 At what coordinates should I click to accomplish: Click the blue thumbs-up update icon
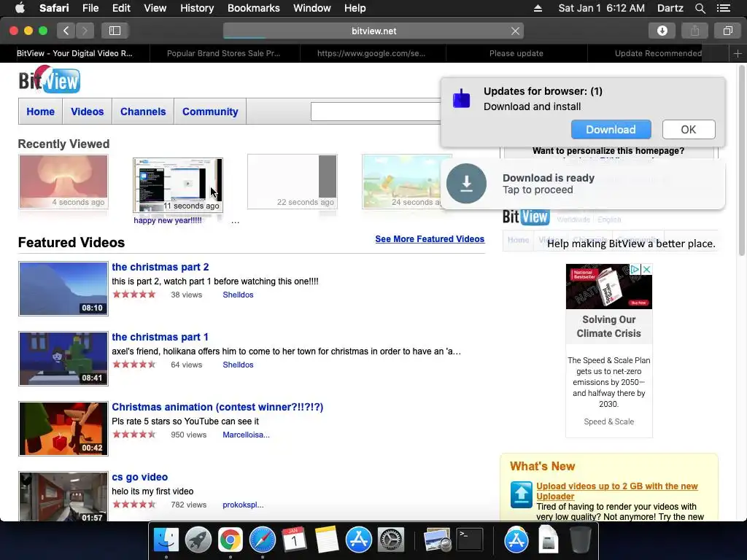point(461,98)
